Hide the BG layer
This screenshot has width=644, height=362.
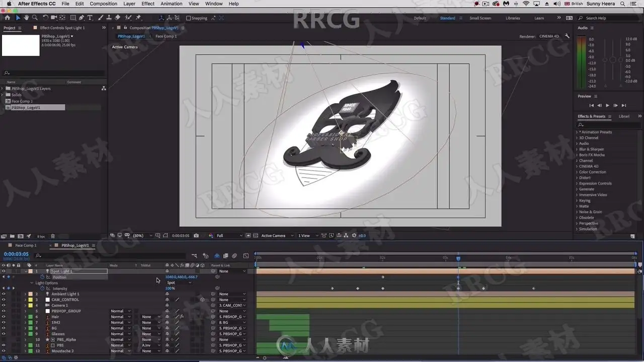[x=4, y=328]
